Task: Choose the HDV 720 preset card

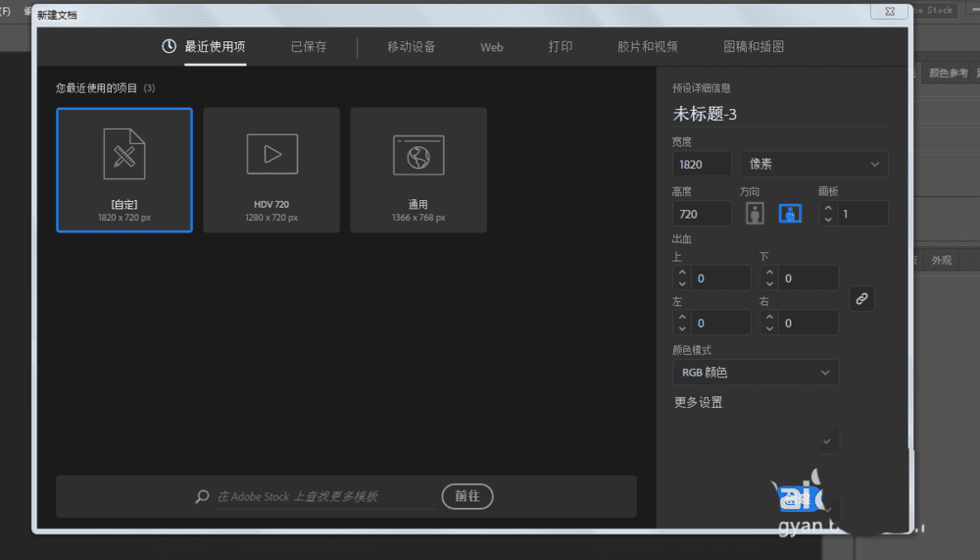Action: point(271,171)
